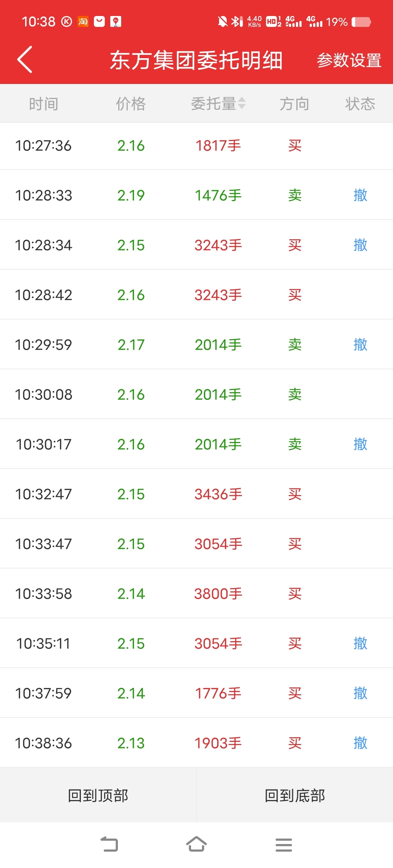Screen dimensions: 393x868
Task: Select the 10:27:36 order row
Action: click(196, 146)
